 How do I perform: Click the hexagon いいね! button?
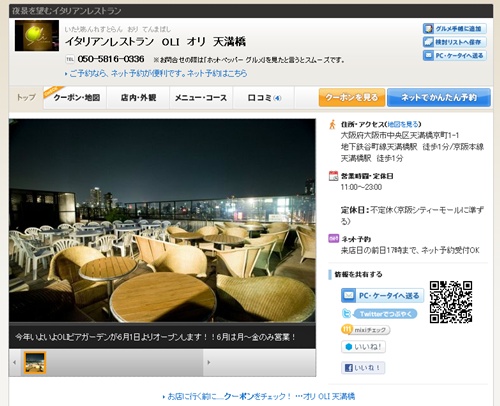tap(363, 347)
